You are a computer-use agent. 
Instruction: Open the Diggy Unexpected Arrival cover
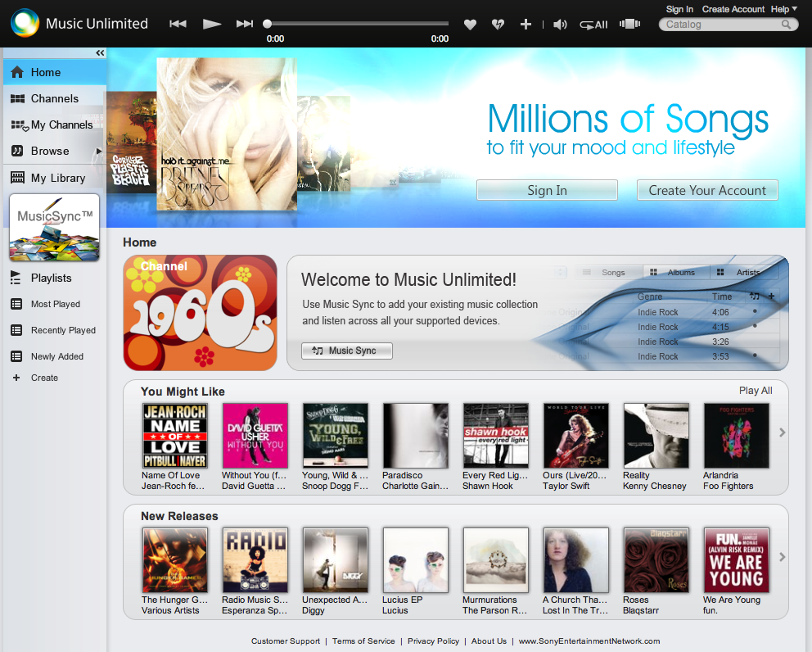336,560
